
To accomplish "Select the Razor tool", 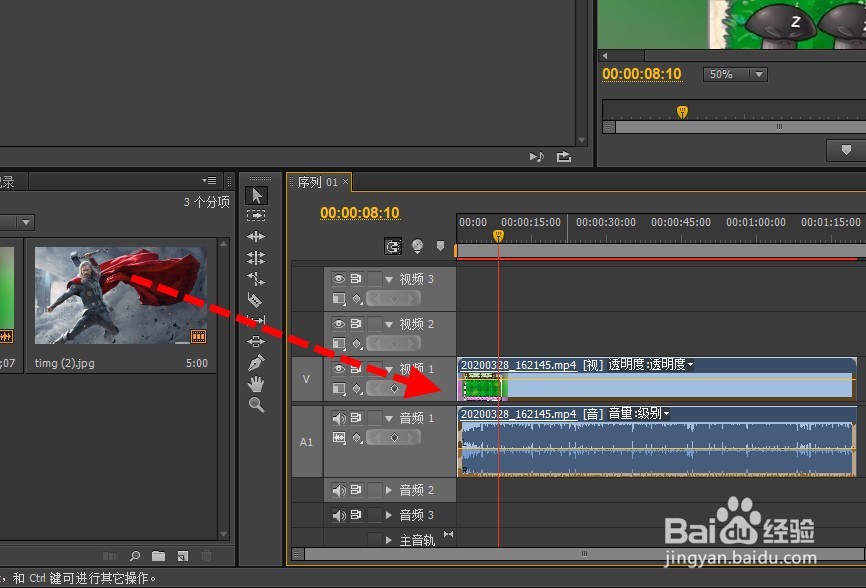I will click(x=255, y=300).
